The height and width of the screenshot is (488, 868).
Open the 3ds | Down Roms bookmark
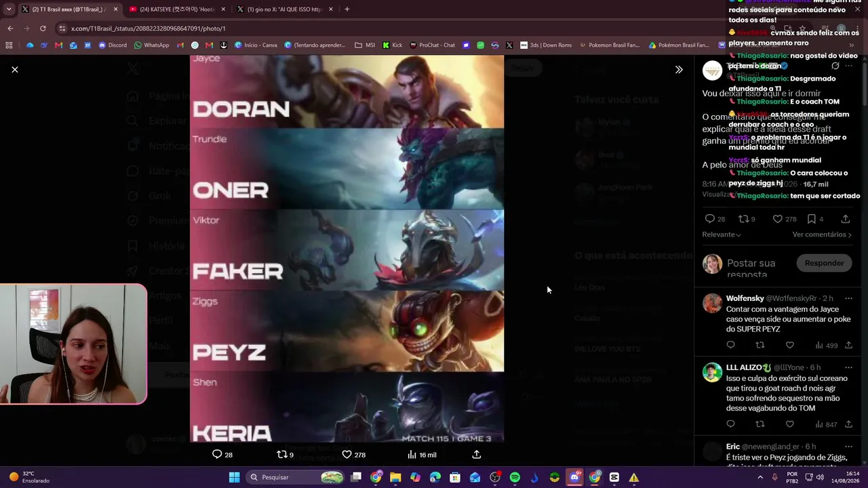click(546, 45)
